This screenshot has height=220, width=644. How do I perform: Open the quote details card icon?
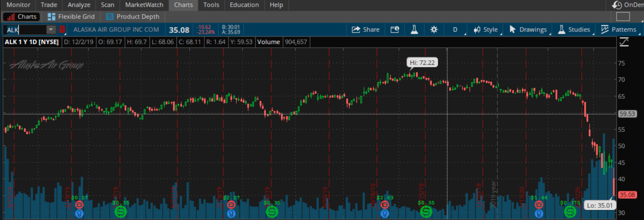(395, 30)
